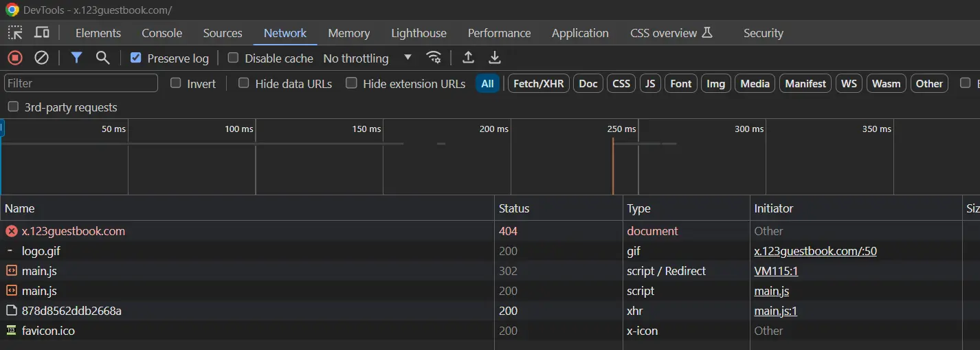
Task: Sort by the Initiator column header
Action: (x=856, y=208)
